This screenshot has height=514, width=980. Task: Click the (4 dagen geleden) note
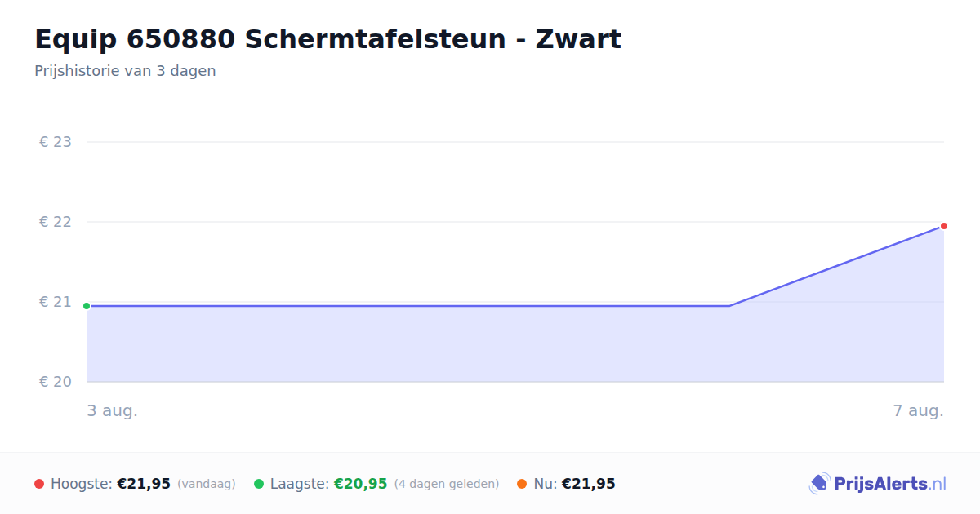click(x=447, y=484)
